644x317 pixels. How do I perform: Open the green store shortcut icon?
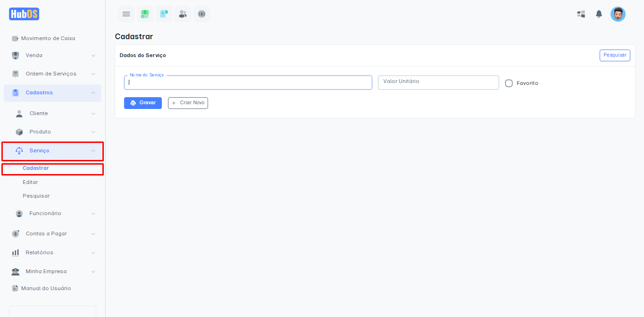pyautogui.click(x=145, y=14)
